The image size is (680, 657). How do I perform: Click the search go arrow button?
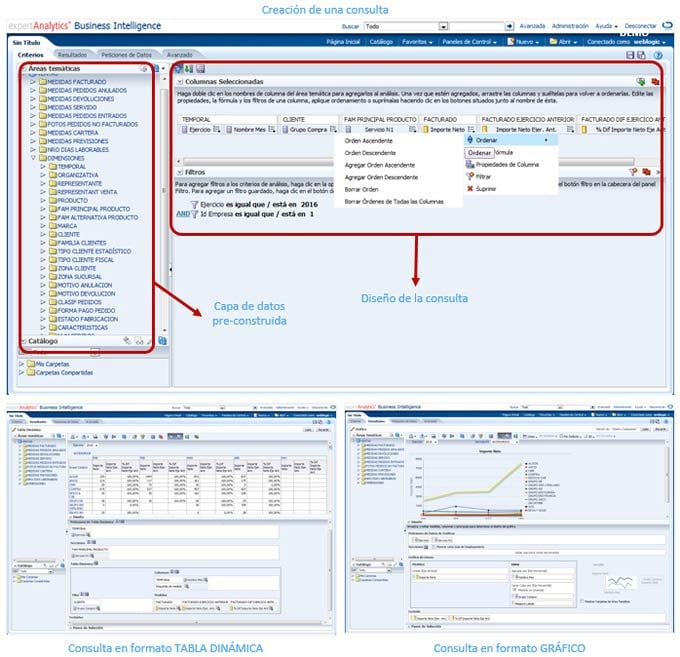(x=509, y=26)
